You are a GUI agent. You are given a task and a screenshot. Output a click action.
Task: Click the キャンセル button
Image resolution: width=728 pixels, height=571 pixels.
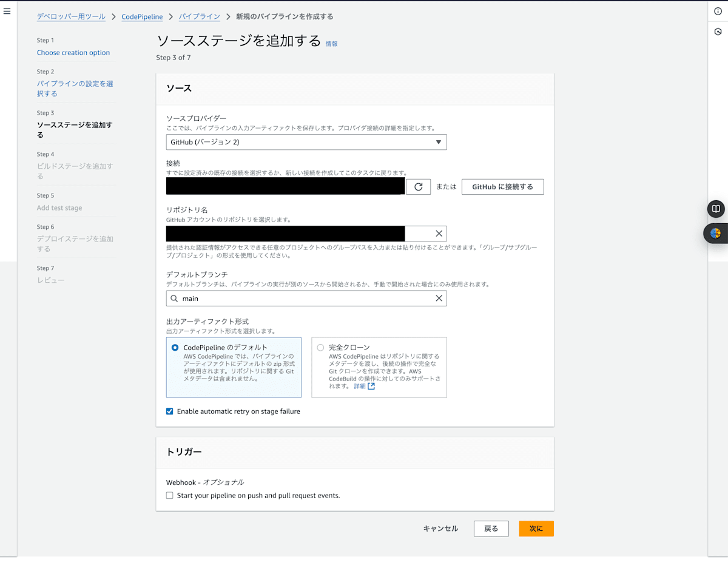[440, 529]
